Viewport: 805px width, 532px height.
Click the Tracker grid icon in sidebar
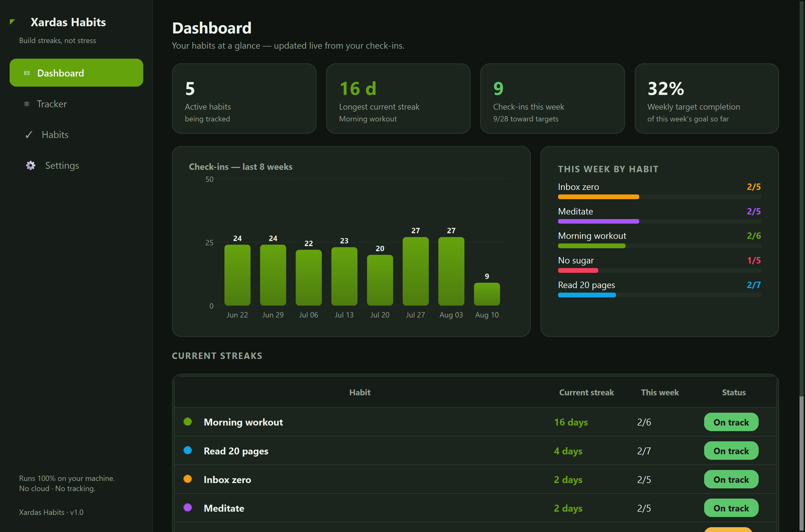pos(27,104)
